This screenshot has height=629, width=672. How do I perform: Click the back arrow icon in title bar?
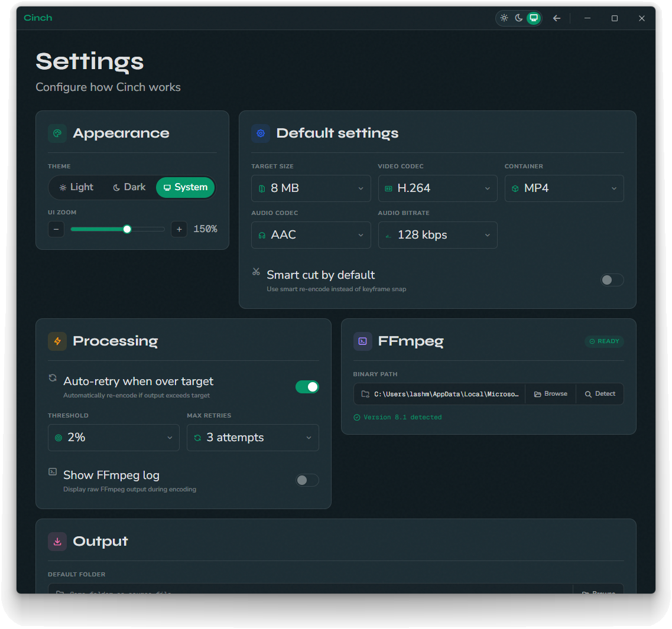[x=556, y=18]
